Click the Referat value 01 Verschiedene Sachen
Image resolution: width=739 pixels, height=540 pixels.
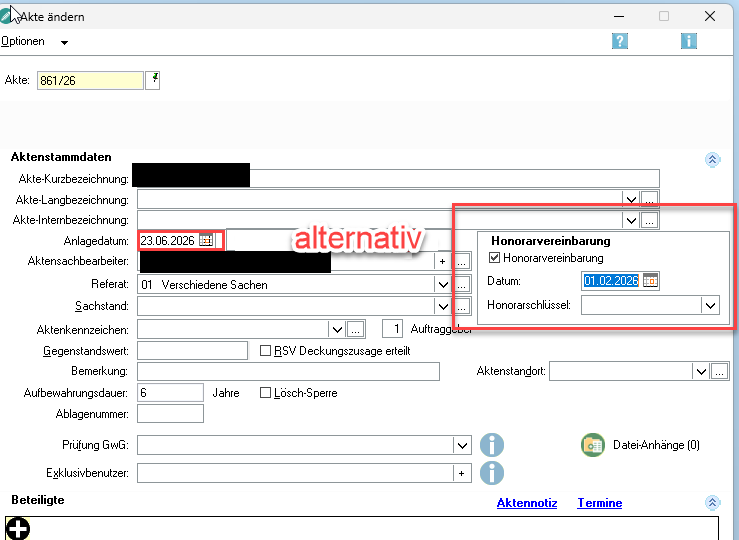point(205,285)
